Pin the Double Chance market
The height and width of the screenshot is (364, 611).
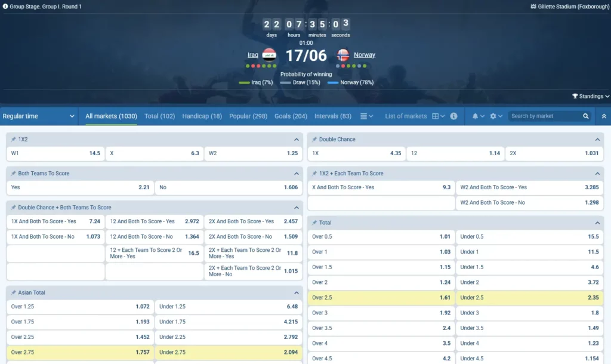(314, 139)
